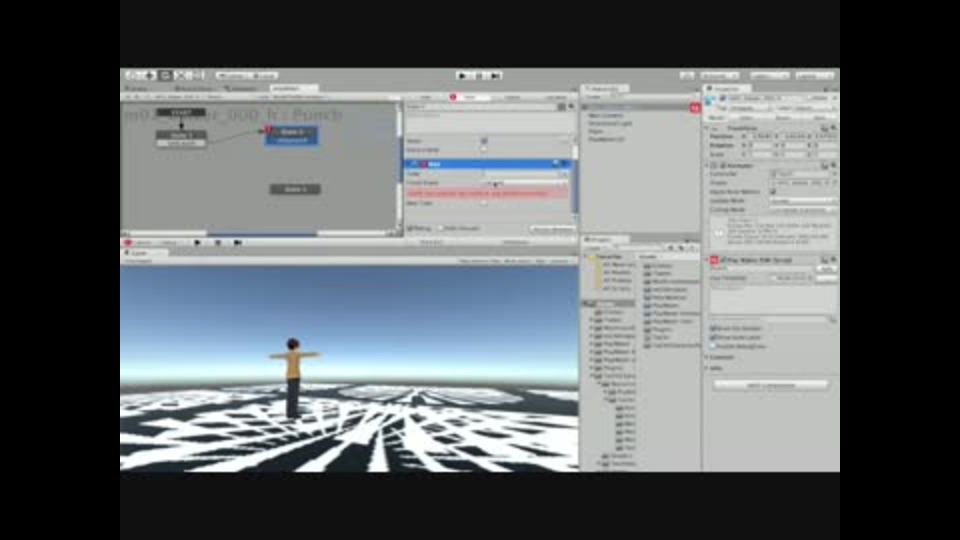This screenshot has height=540, width=960.
Task: Click the graph horizontal scrollbar
Action: click(261, 233)
